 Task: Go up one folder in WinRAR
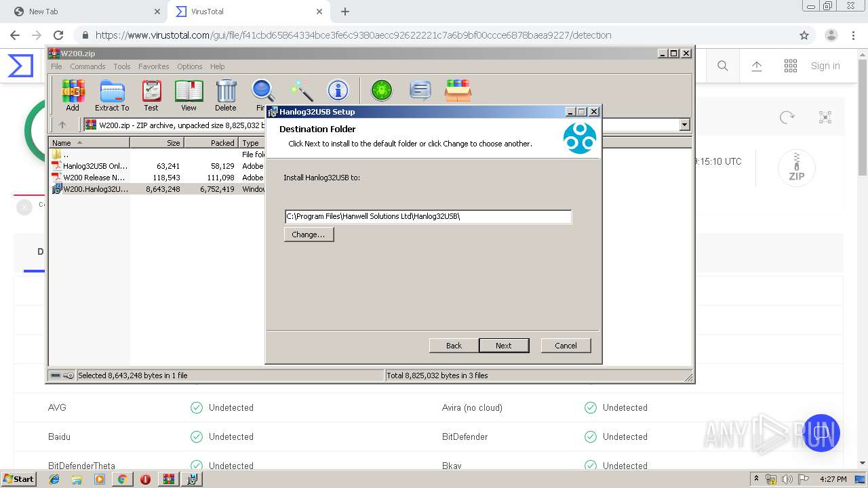point(62,125)
